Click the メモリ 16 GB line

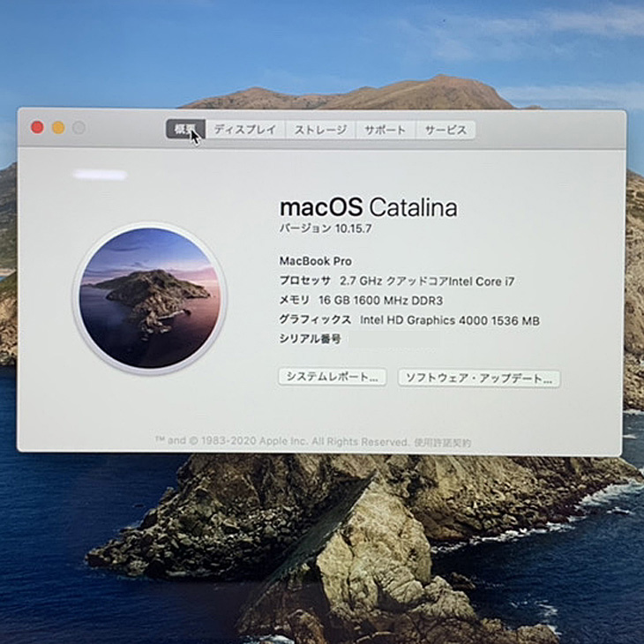(361, 300)
